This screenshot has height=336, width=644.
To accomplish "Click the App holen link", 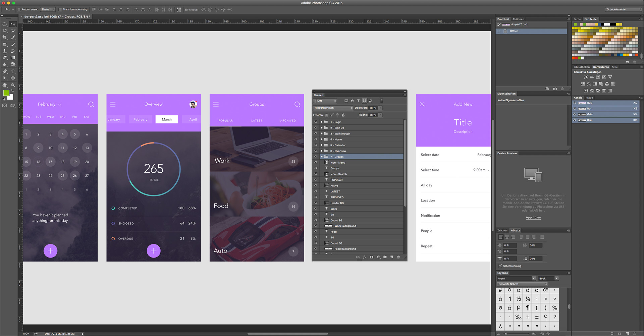I will point(533,217).
